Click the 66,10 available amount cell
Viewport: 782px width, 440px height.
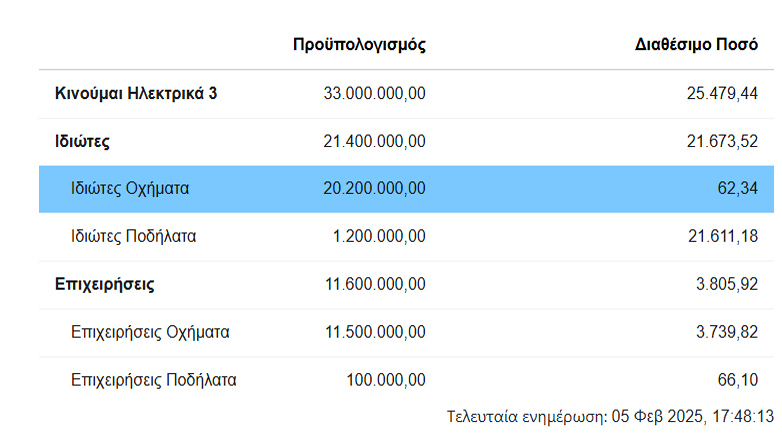coord(738,380)
